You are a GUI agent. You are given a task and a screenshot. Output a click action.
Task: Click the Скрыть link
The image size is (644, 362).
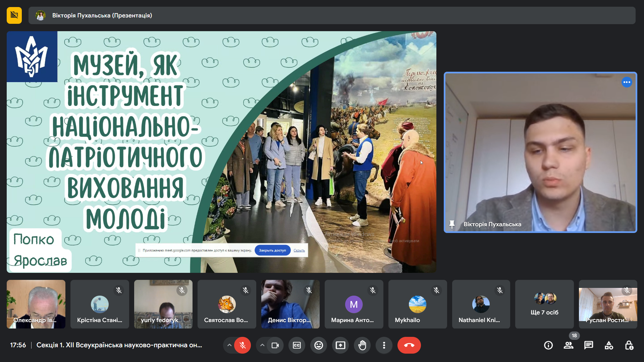[299, 250]
